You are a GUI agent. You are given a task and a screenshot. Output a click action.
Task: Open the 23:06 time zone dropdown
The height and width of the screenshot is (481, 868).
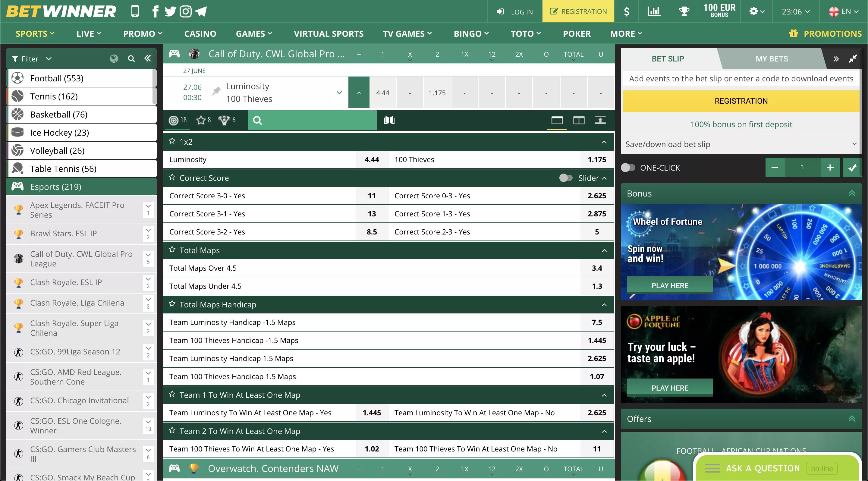[796, 11]
